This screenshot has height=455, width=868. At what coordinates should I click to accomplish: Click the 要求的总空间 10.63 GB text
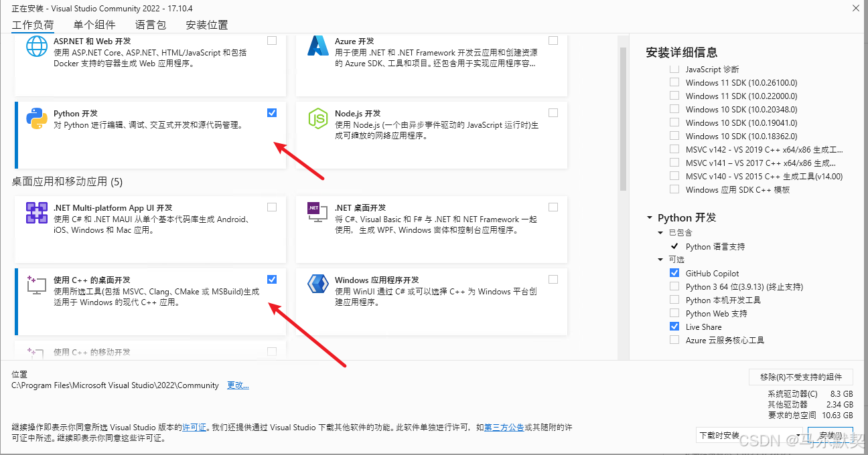(x=810, y=415)
